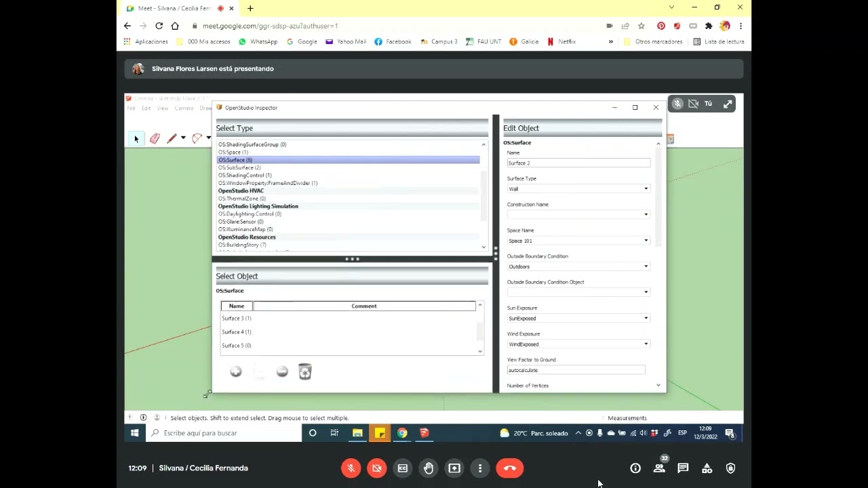
Task: Open SketchUp View menu
Action: point(163,108)
